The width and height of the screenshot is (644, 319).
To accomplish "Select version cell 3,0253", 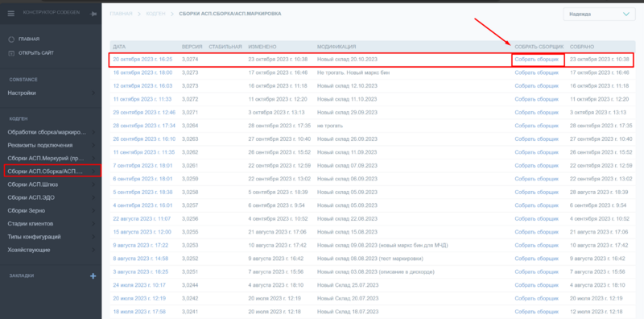I will (x=190, y=246).
